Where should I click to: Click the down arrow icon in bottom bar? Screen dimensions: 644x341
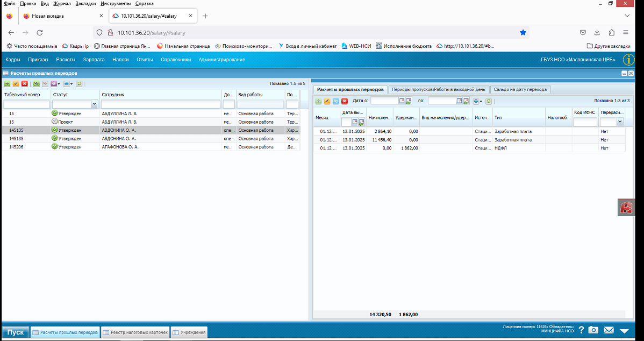(624, 331)
